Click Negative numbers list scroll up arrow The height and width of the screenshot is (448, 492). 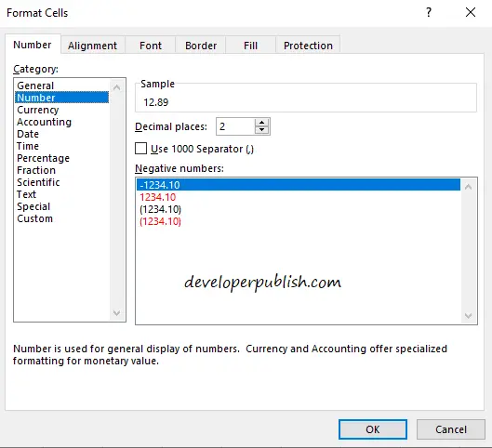tap(468, 187)
